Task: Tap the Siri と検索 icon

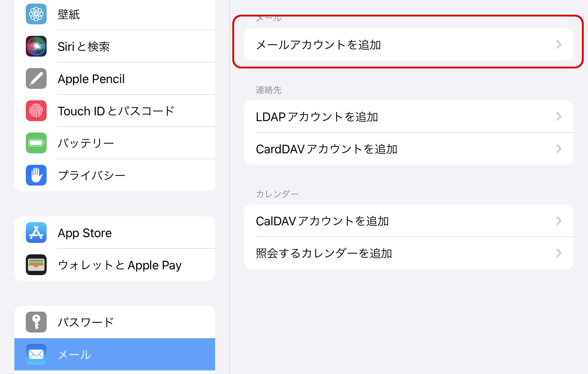Action: coord(36,46)
